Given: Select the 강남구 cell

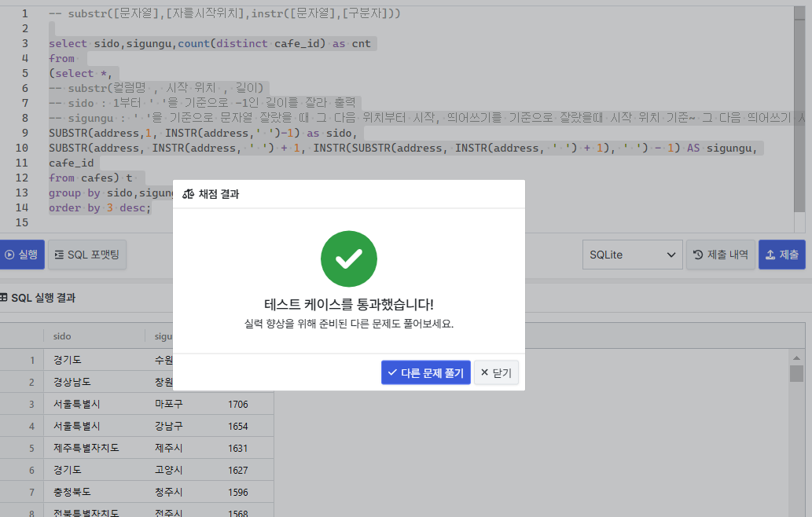Looking at the screenshot, I should point(169,426).
